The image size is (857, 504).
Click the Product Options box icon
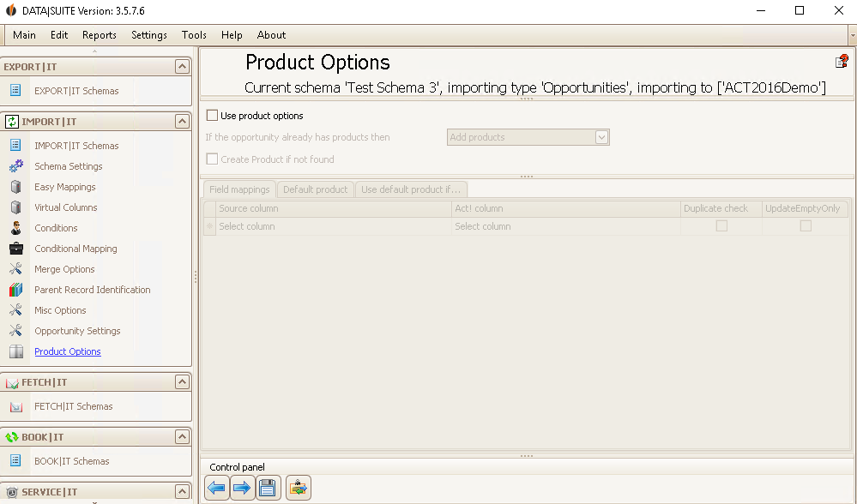pyautogui.click(x=16, y=351)
